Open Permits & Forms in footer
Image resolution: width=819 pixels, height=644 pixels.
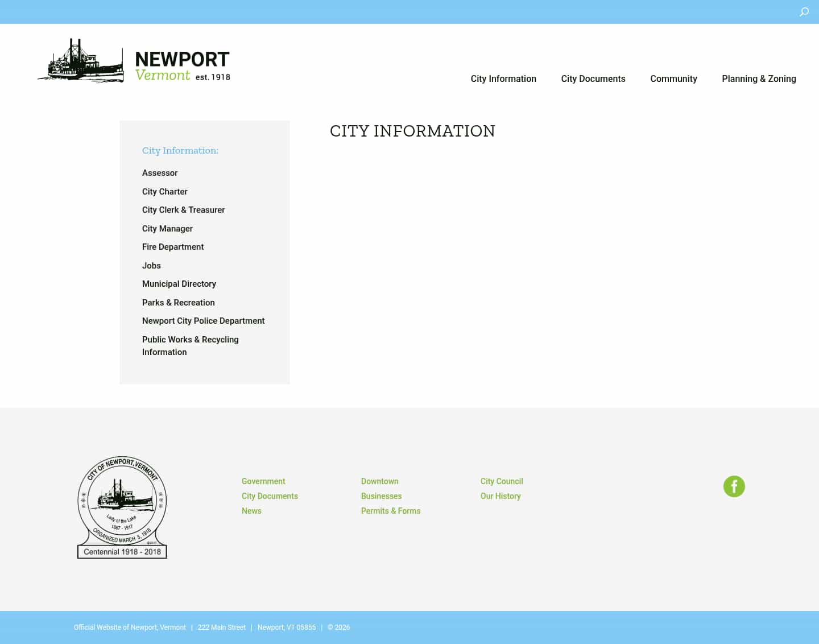[391, 511]
